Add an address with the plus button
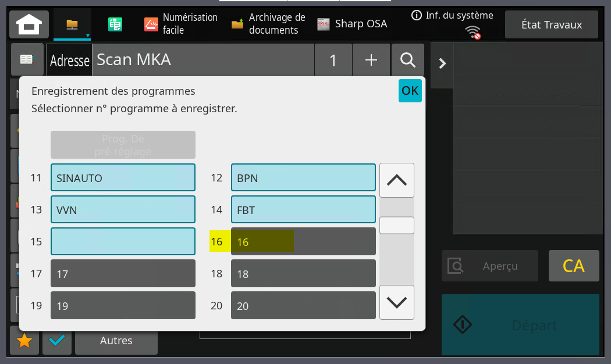 coord(371,60)
